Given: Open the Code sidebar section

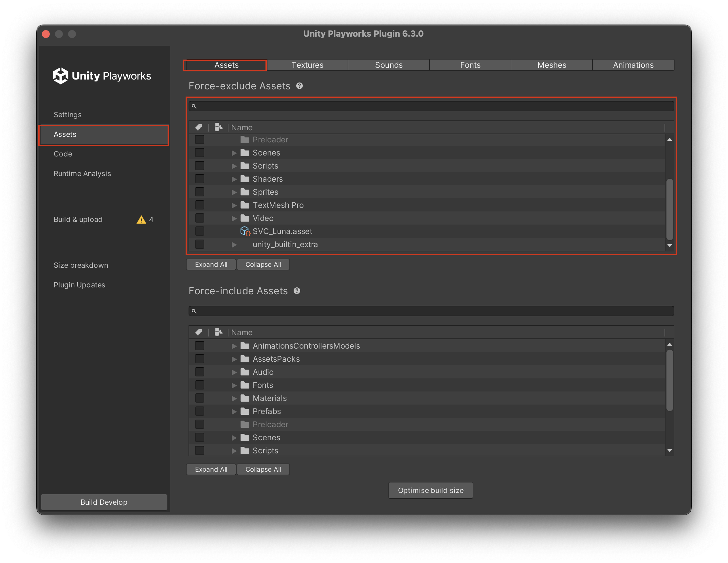Looking at the screenshot, I should point(104,154).
